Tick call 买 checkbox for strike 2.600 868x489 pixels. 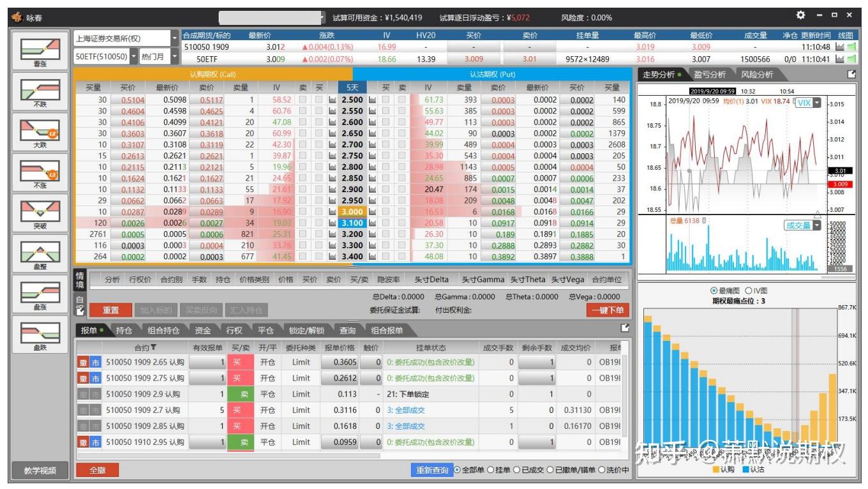point(318,122)
